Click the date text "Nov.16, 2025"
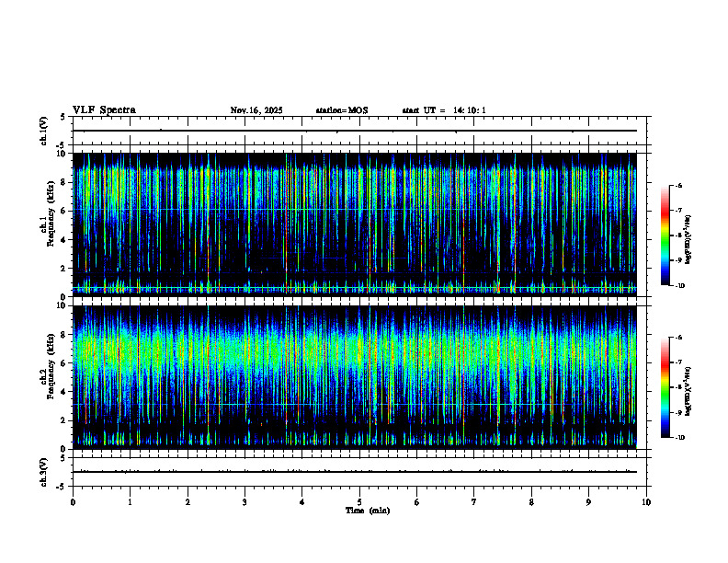This screenshot has height=563, width=728. (256, 110)
